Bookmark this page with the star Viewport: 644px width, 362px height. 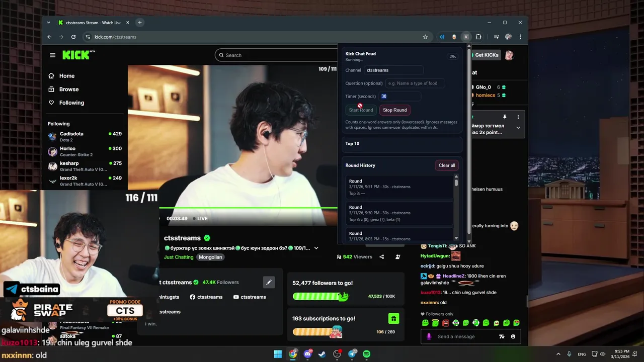[x=425, y=37]
